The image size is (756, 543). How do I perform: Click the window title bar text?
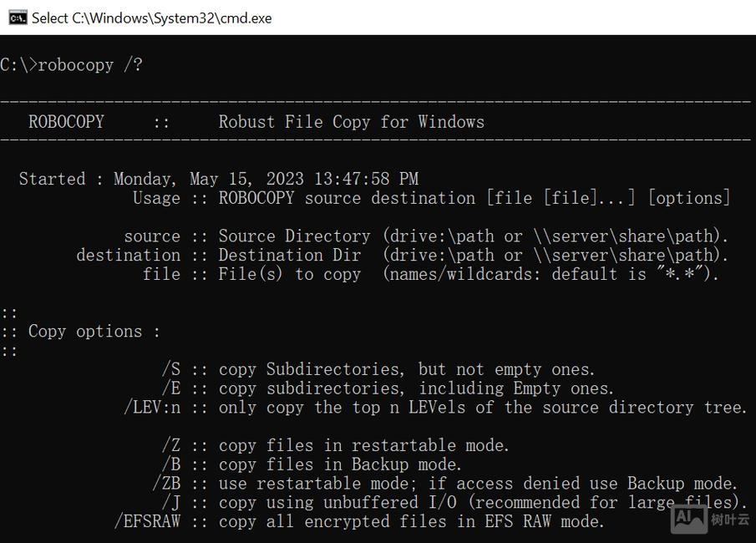coord(151,18)
